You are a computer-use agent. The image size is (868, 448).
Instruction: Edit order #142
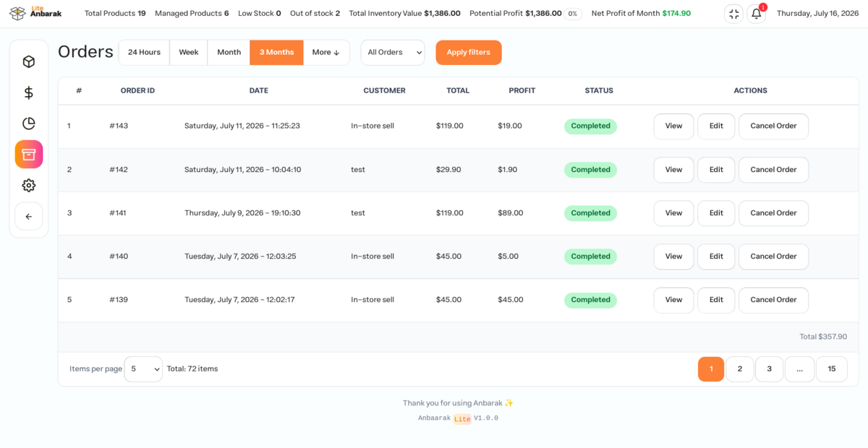(716, 170)
